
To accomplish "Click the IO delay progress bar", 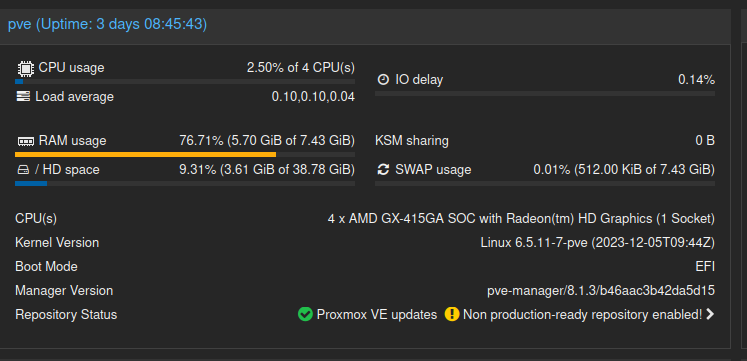I will tap(545, 94).
